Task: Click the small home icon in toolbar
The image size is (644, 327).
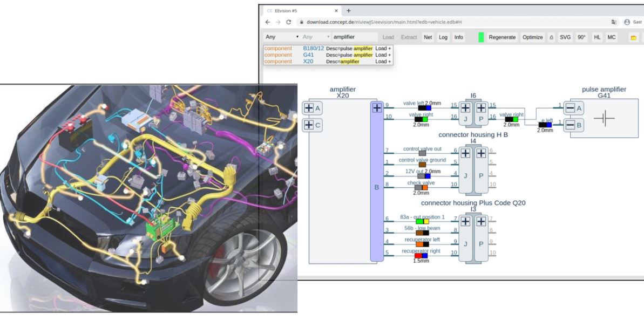Action: pos(551,37)
